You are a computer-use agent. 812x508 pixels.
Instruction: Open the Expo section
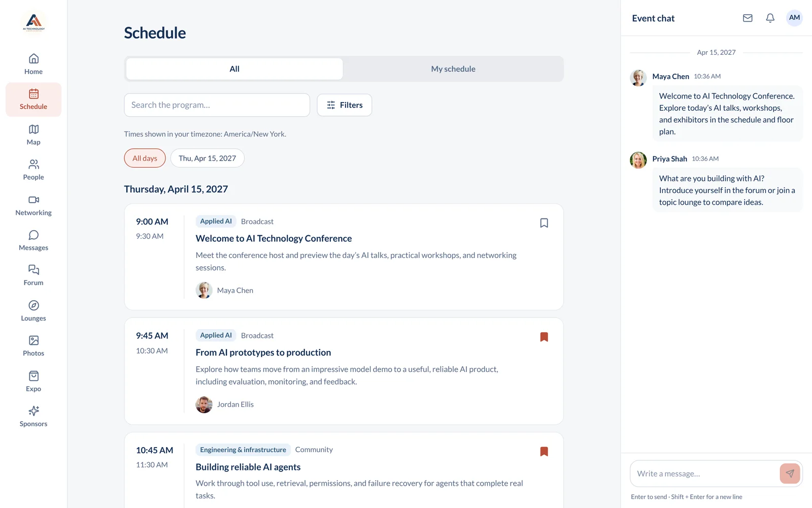[33, 382]
